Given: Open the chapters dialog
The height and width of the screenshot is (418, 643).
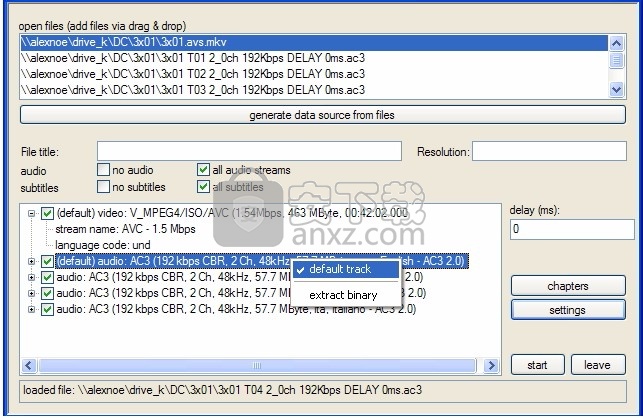Looking at the screenshot, I should coord(568,286).
